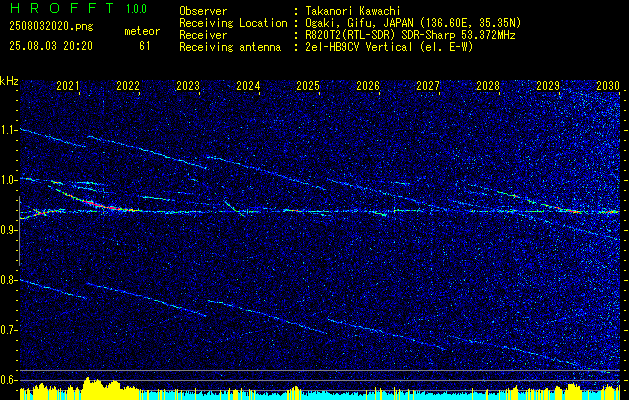Click the 0.9 frequency axis label
Viewport: 629px width, 400px height.
(x=8, y=230)
